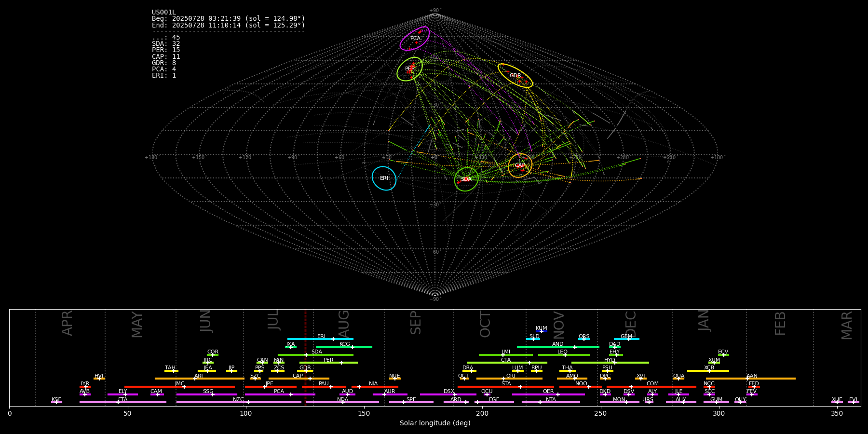Click the LEO shower bar on timeline
868x434 pixels.
click(564, 355)
